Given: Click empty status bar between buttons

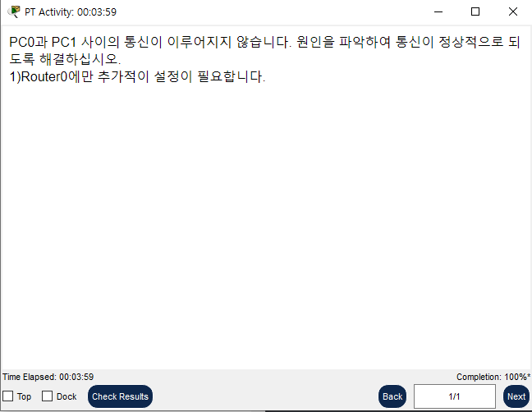Looking at the screenshot, I should coord(264,396).
